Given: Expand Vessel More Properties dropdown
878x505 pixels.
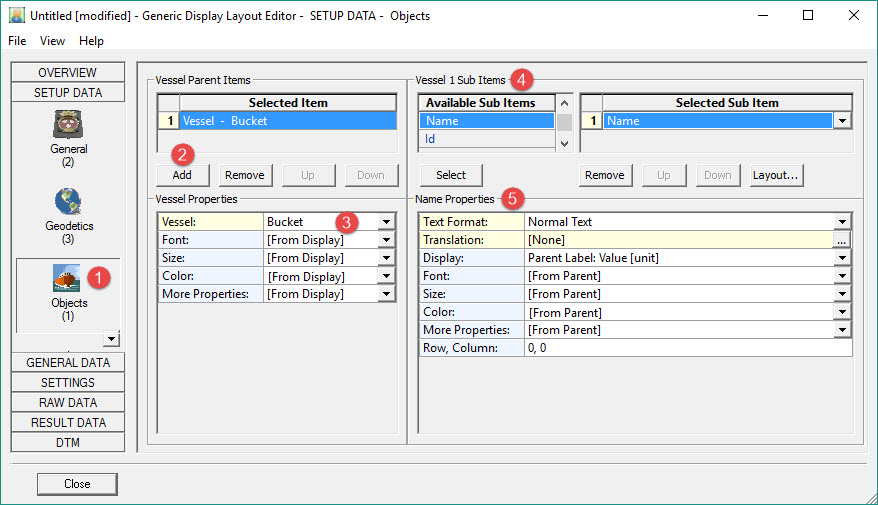Looking at the screenshot, I should 386,293.
